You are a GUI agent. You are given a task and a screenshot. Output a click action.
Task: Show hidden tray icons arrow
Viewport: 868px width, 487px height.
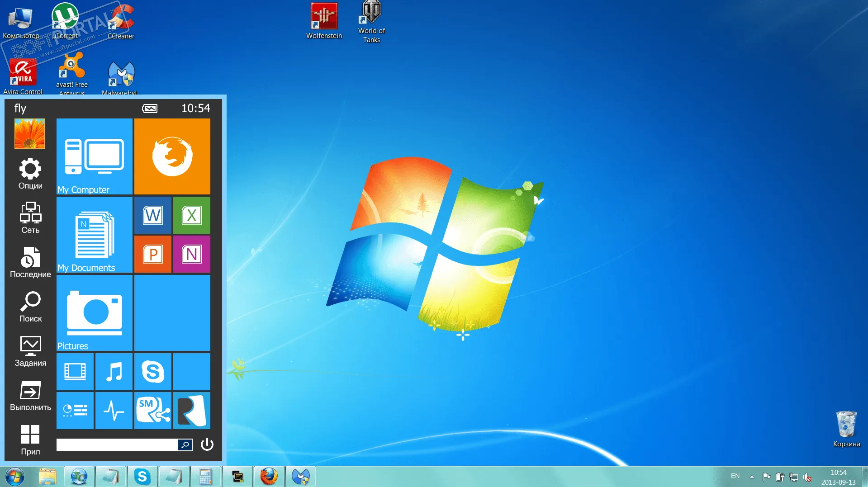point(752,477)
